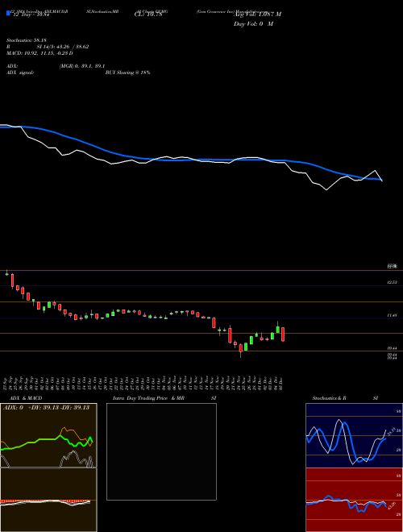403x532 pixels.
Task: Click the last red candlestick on the price chart
Action: 283,335
